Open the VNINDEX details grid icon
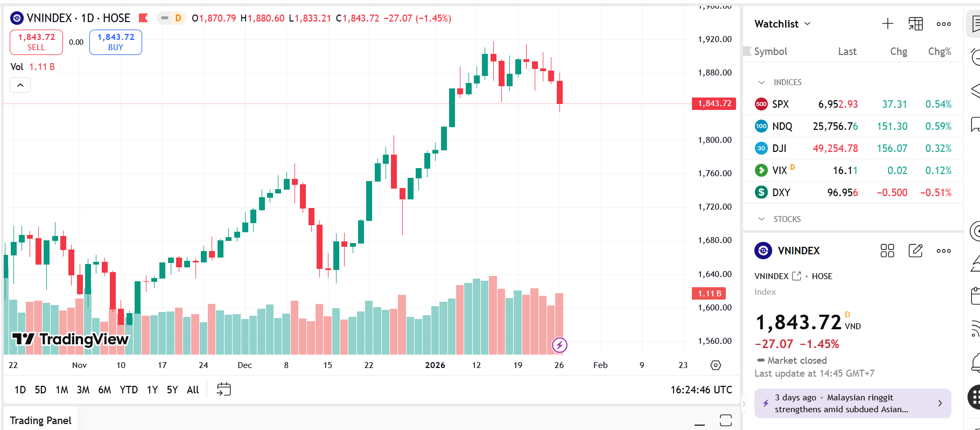This screenshot has width=980, height=430. (x=887, y=251)
